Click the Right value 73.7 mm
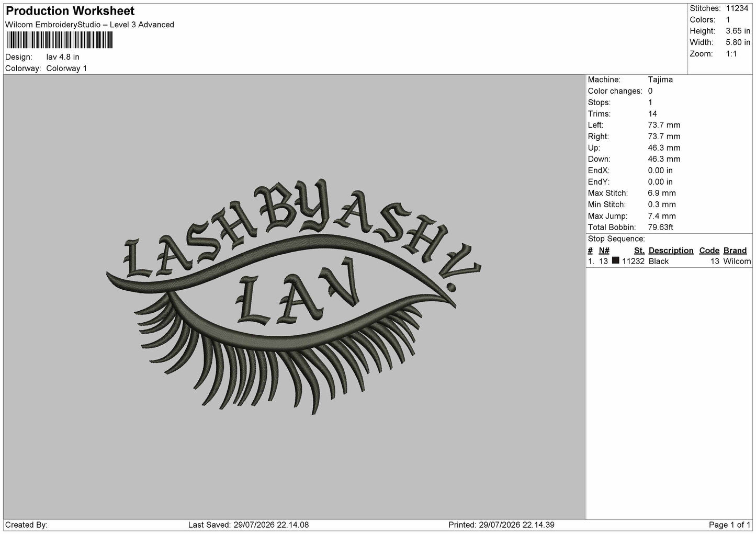This screenshot has height=534, width=756. pos(664,137)
